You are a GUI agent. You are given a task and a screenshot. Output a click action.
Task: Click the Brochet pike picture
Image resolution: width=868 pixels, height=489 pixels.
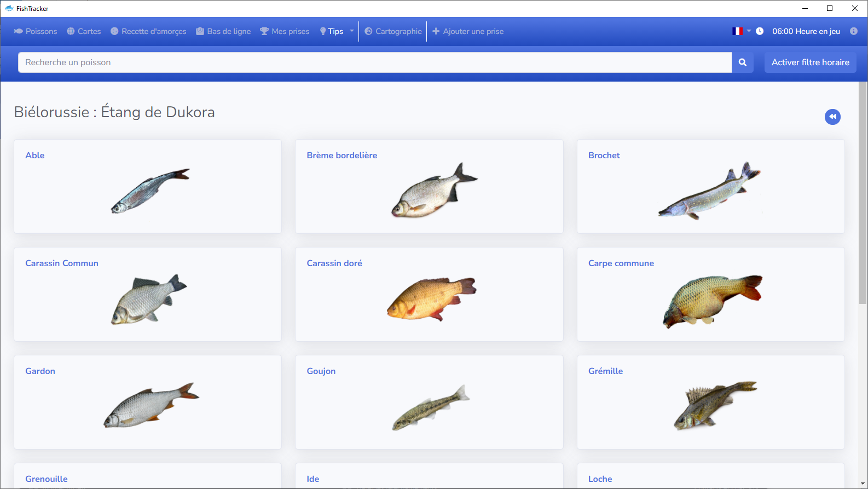(710, 191)
